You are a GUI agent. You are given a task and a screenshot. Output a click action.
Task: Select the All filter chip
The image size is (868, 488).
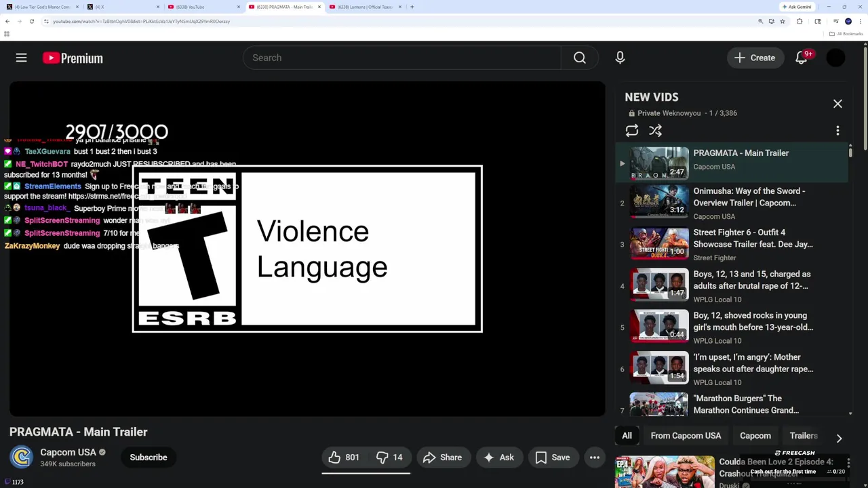(x=627, y=436)
